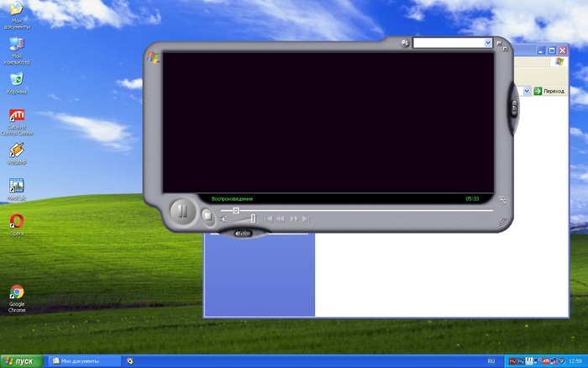The height and width of the screenshot is (368, 588).
Task: Open the playlist dropdown in media player
Action: coord(487,43)
